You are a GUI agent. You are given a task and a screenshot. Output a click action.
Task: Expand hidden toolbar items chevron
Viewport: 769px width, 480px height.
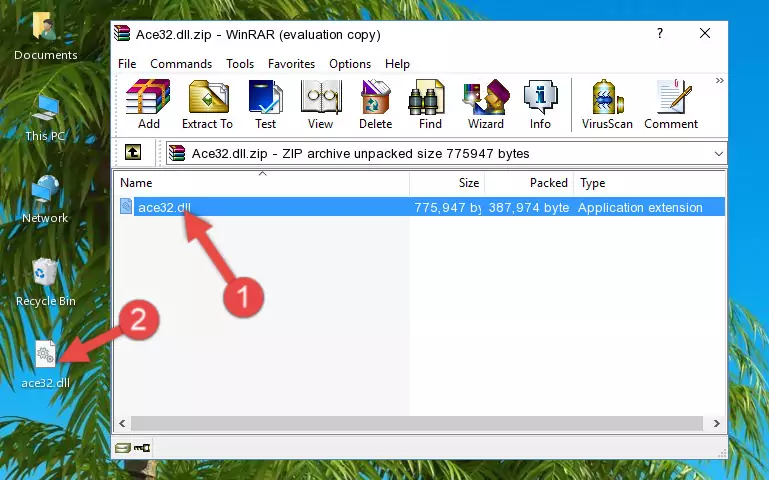[719, 80]
